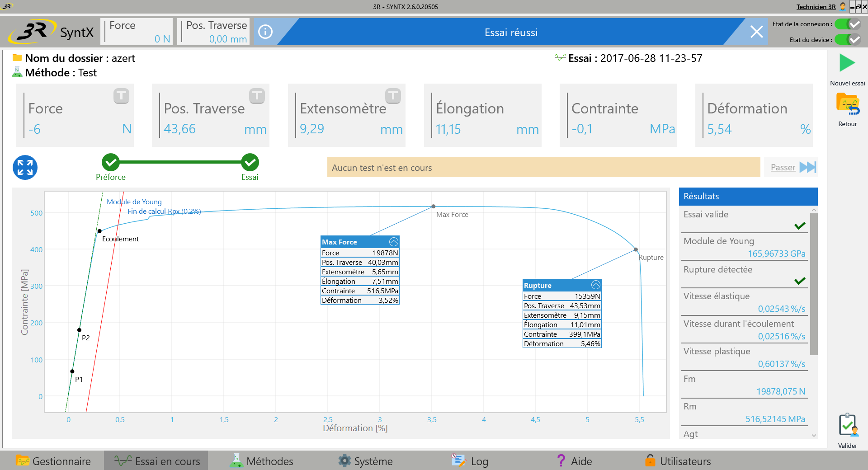
Task: Collapse the Rupture info popup
Action: (x=596, y=285)
